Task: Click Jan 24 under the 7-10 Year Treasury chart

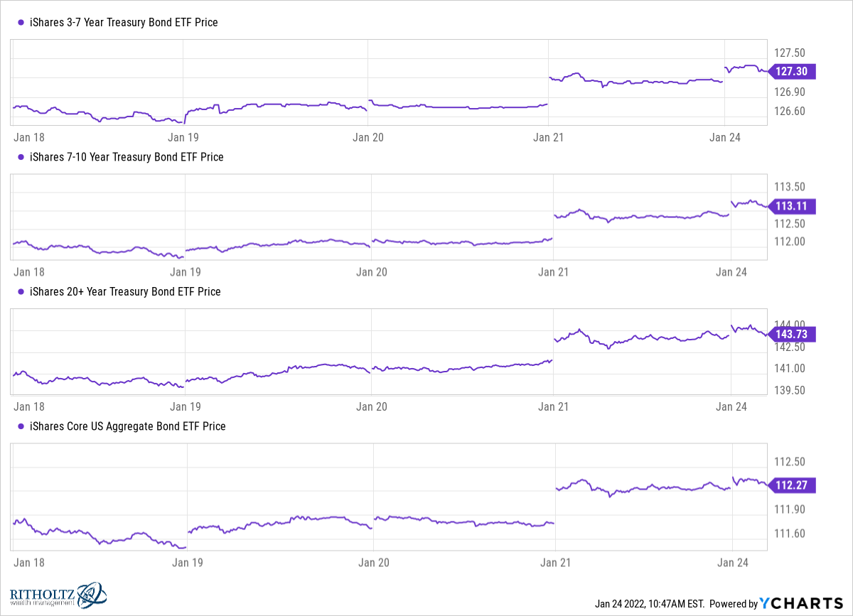Action: (731, 272)
